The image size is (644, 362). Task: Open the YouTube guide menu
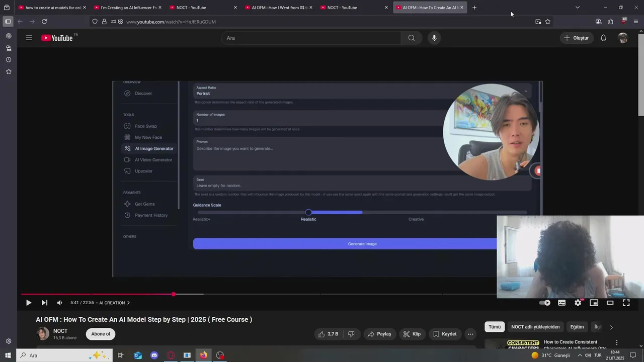click(29, 38)
